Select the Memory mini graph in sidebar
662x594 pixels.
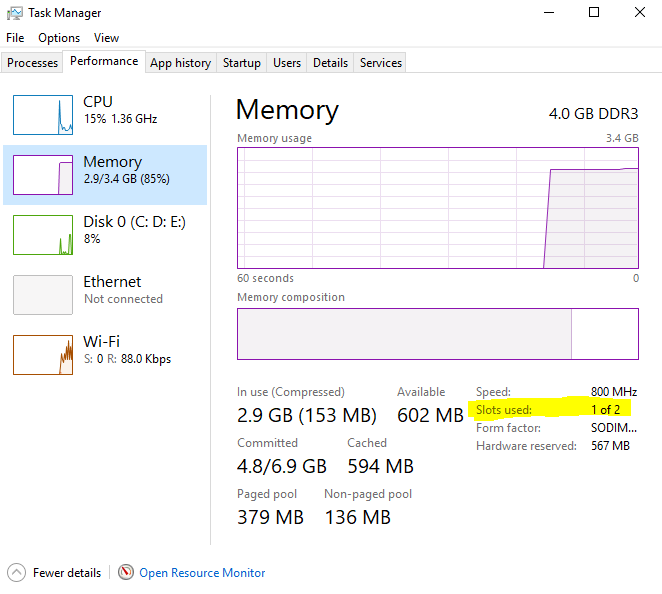point(43,175)
